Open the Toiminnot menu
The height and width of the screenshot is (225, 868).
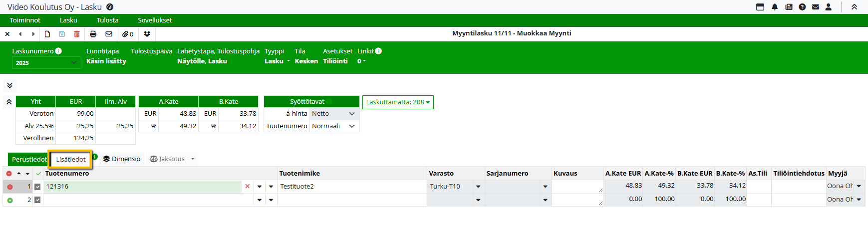[x=25, y=20]
